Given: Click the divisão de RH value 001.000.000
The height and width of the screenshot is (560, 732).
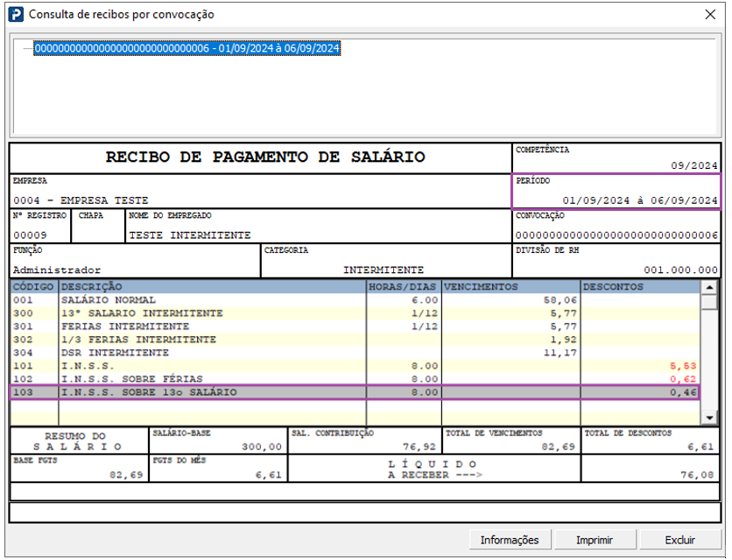Looking at the screenshot, I should coord(680,270).
